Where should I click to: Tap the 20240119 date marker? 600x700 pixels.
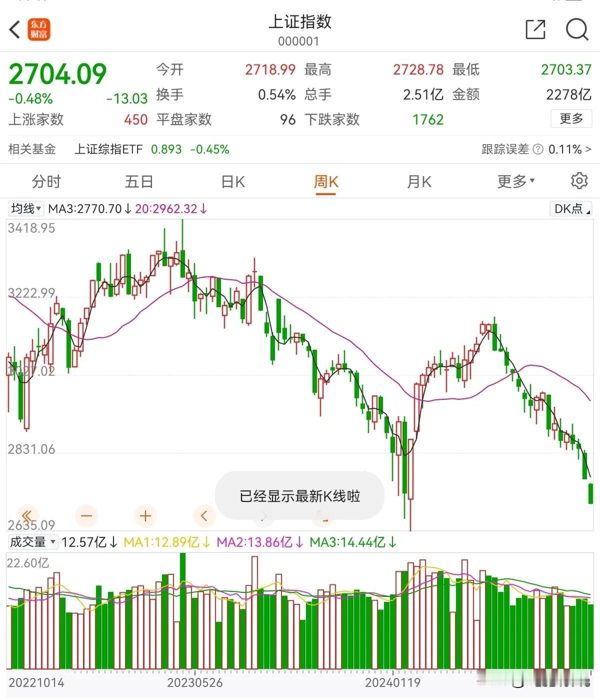392,682
